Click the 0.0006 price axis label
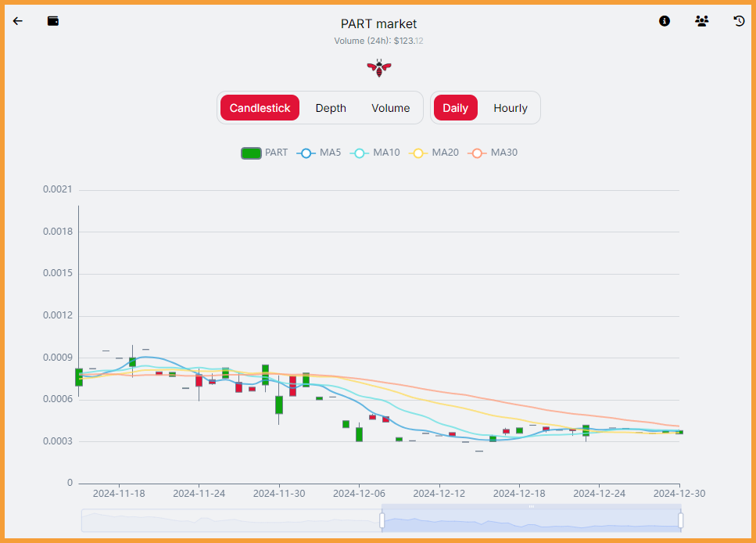Screen dimensions: 756x543 pos(57,399)
